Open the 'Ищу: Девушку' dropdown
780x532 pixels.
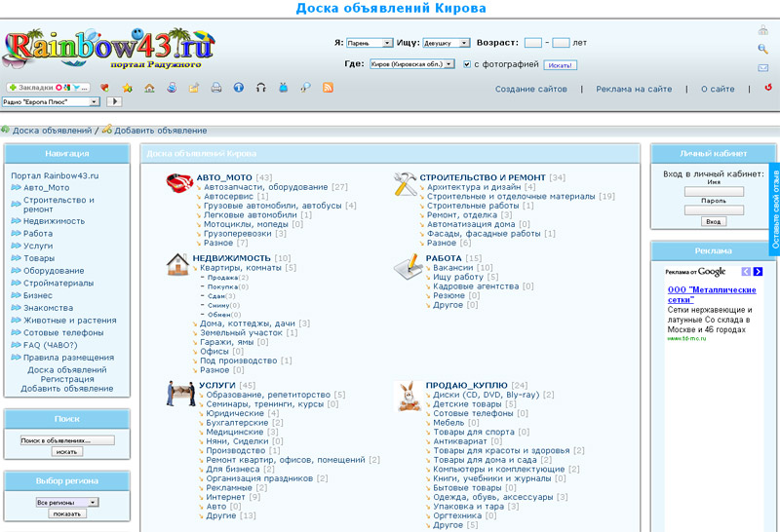pos(448,44)
